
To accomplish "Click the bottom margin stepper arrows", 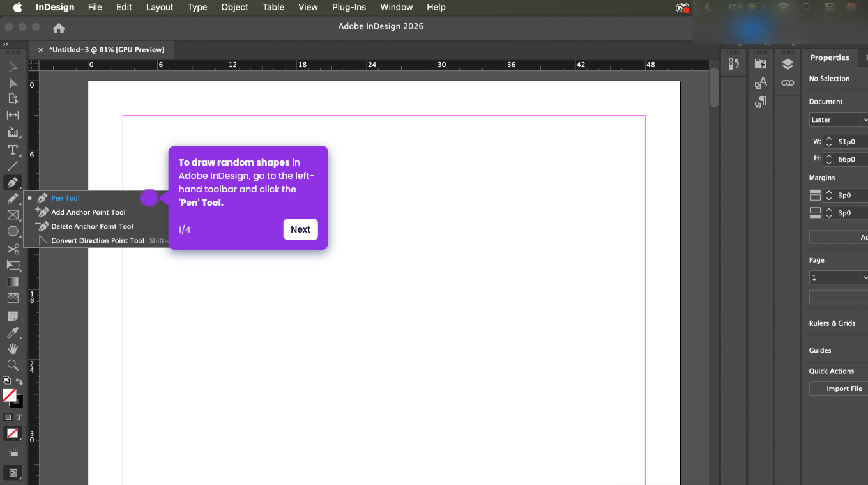I will pyautogui.click(x=828, y=213).
